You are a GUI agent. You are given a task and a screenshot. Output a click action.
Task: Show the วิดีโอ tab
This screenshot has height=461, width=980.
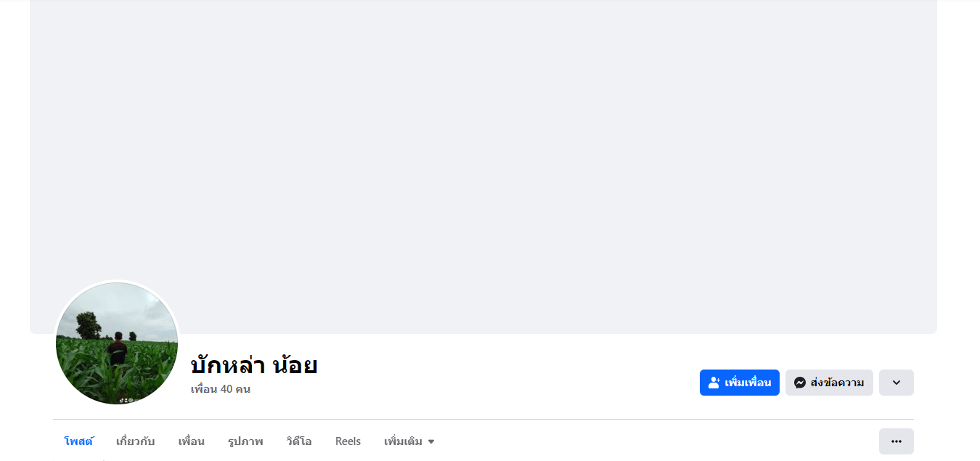click(x=299, y=441)
